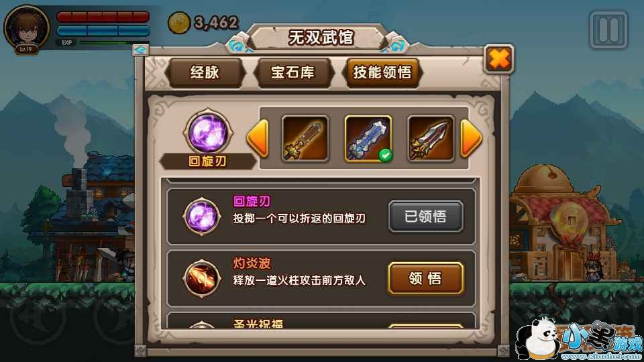Switch to the 经脉 tab
This screenshot has width=644, height=362.
[x=205, y=72]
